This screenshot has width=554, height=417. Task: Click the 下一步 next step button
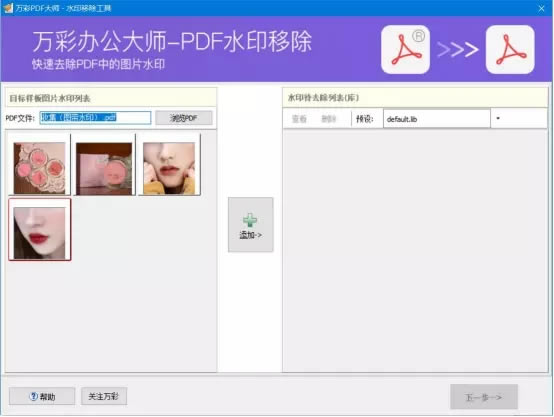tap(484, 397)
